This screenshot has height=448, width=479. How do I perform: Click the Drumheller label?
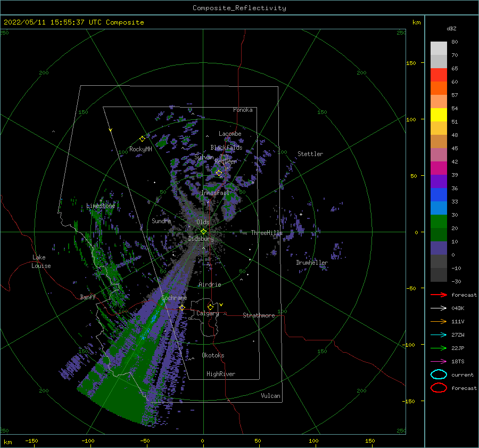tap(312, 263)
